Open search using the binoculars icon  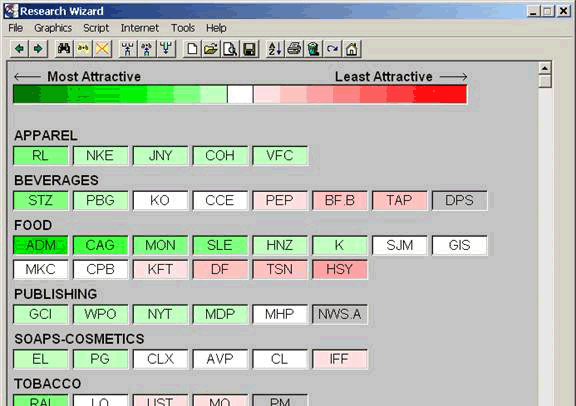point(64,49)
